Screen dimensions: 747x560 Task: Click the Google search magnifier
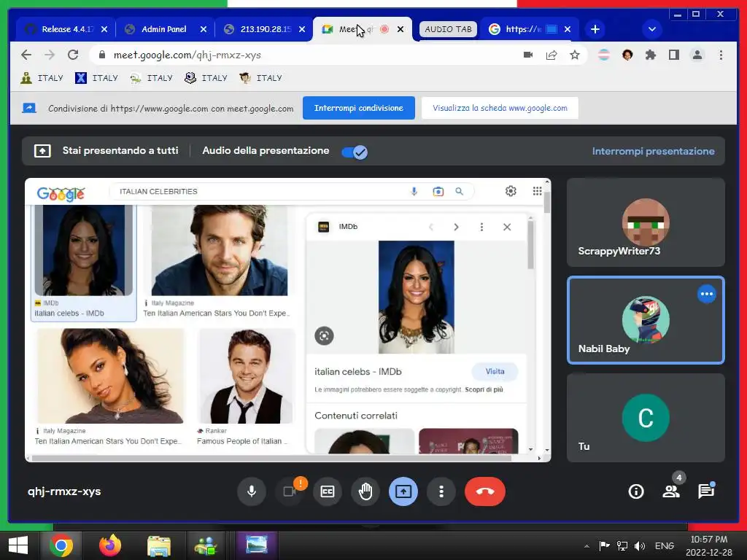point(460,192)
